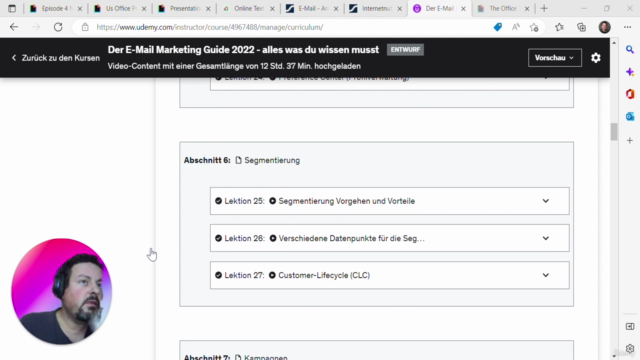This screenshot has height=360, width=640.
Task: Click Lektion 26 title Verschiedene Datenpunkte
Action: [x=351, y=238]
